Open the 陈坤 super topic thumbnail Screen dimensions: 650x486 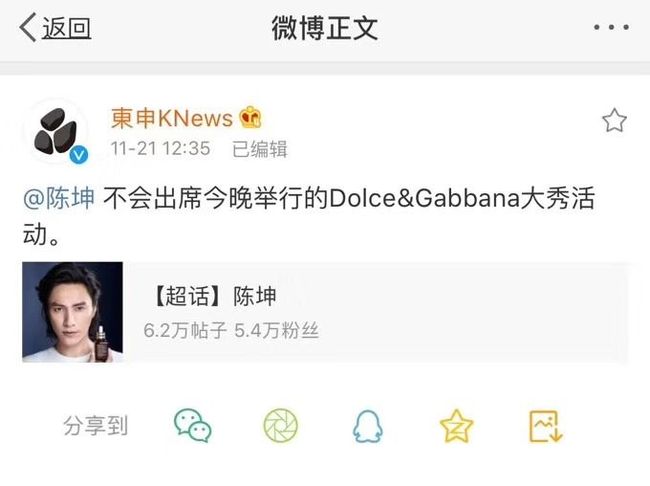point(73,312)
